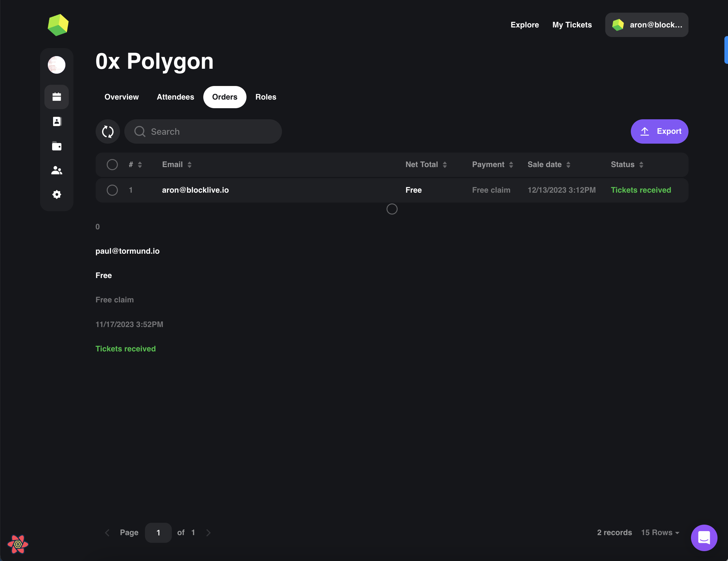Click the aron@blocklive.io email cell

coord(195,190)
